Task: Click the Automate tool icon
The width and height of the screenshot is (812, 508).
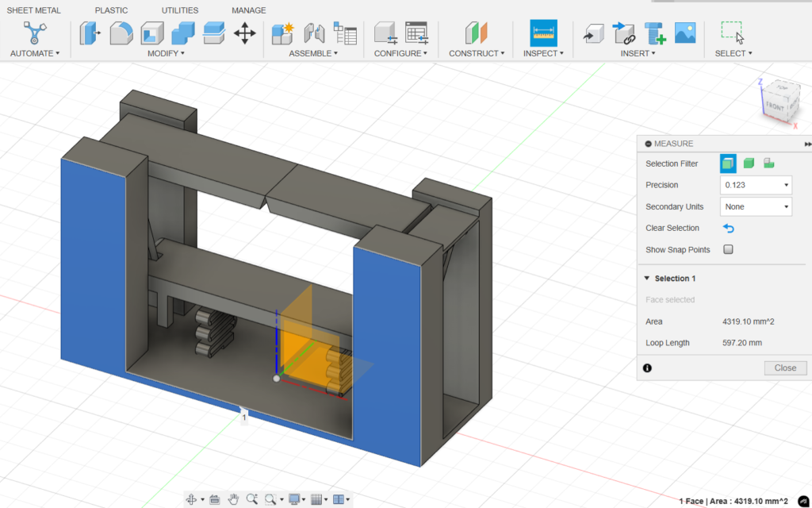Action: (x=35, y=33)
